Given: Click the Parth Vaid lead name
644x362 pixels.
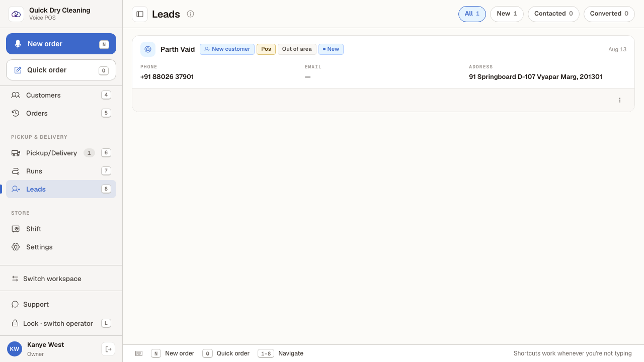Looking at the screenshot, I should click(x=178, y=49).
